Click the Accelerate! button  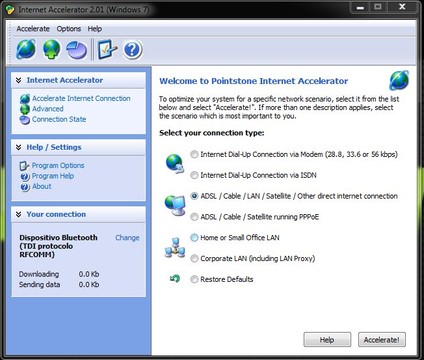tap(382, 340)
